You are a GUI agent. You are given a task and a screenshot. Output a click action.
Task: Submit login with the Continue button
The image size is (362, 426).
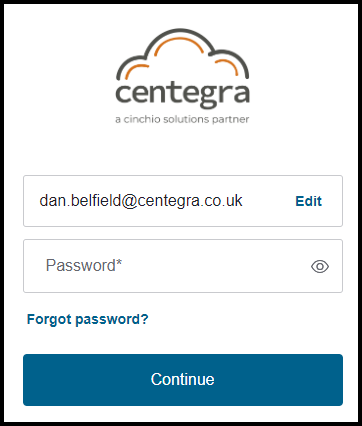(x=183, y=380)
